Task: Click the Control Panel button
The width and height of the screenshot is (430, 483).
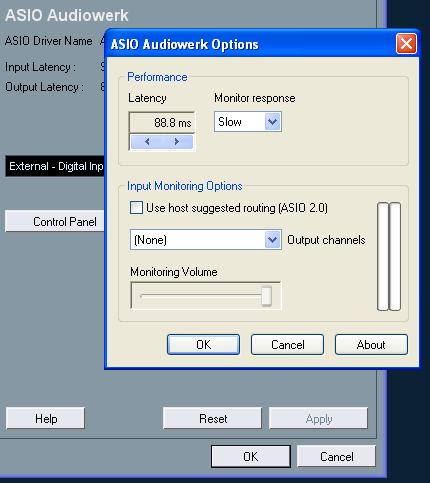Action: point(55,221)
